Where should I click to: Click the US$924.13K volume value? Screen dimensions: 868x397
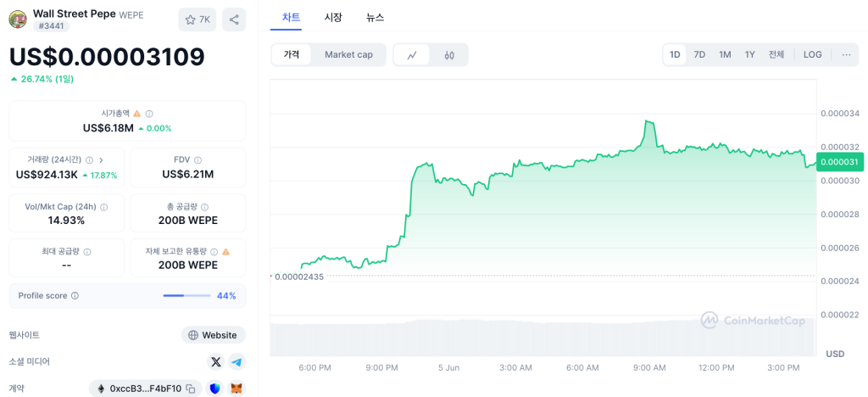(47, 175)
